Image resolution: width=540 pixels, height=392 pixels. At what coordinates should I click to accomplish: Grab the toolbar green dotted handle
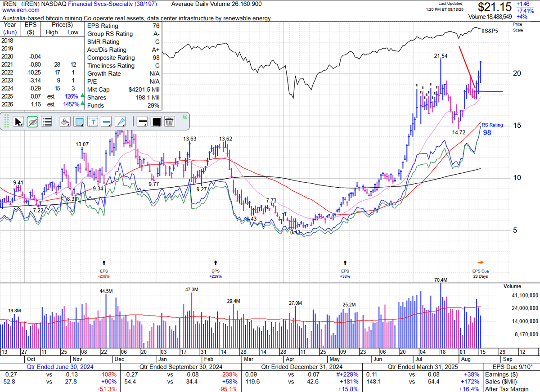click(x=6, y=122)
